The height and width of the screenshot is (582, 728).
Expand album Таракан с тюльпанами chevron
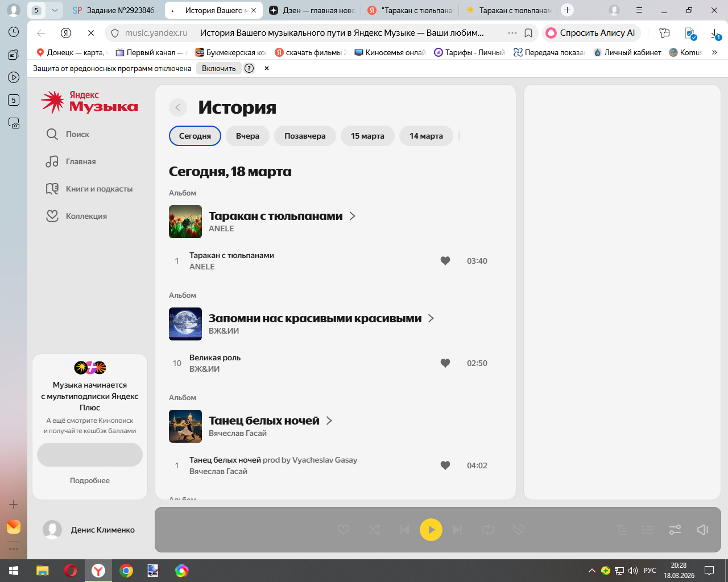point(353,216)
